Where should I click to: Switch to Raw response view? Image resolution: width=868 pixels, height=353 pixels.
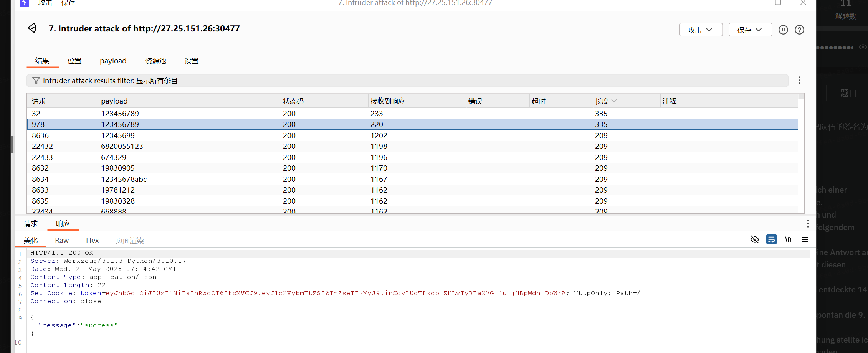pyautogui.click(x=61, y=241)
